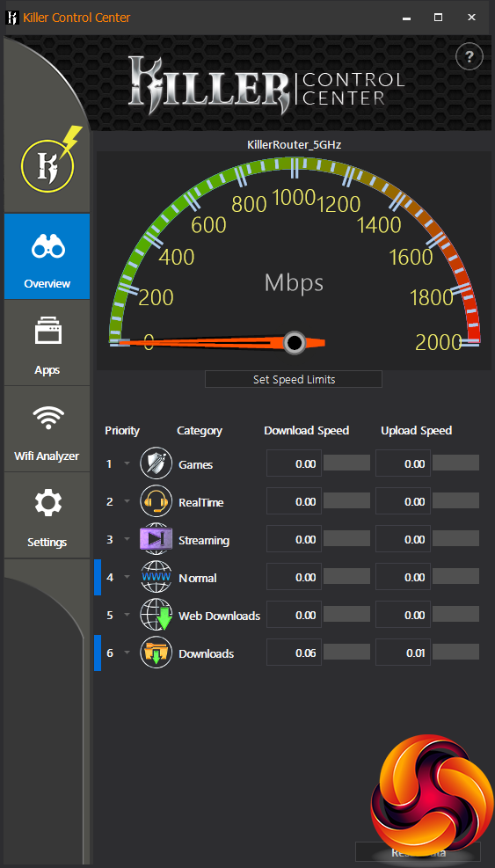Click Games download speed bar
The image size is (495, 868).
pos(346,463)
